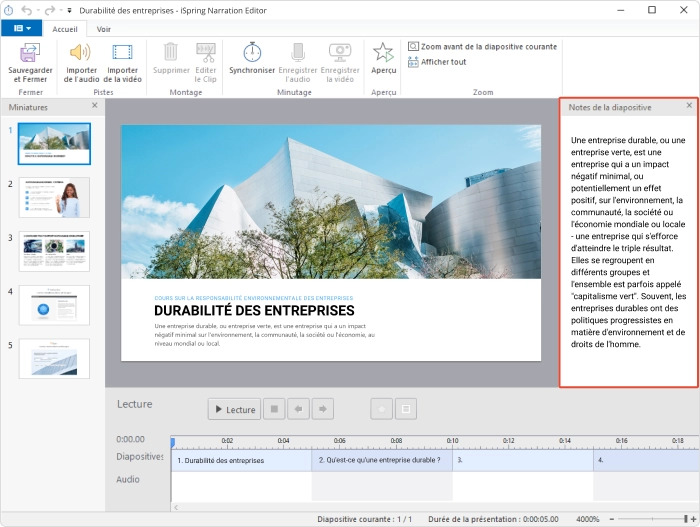Click the star animation button in playback bar
Viewport: 700px width, 527px height.
pyautogui.click(x=382, y=409)
